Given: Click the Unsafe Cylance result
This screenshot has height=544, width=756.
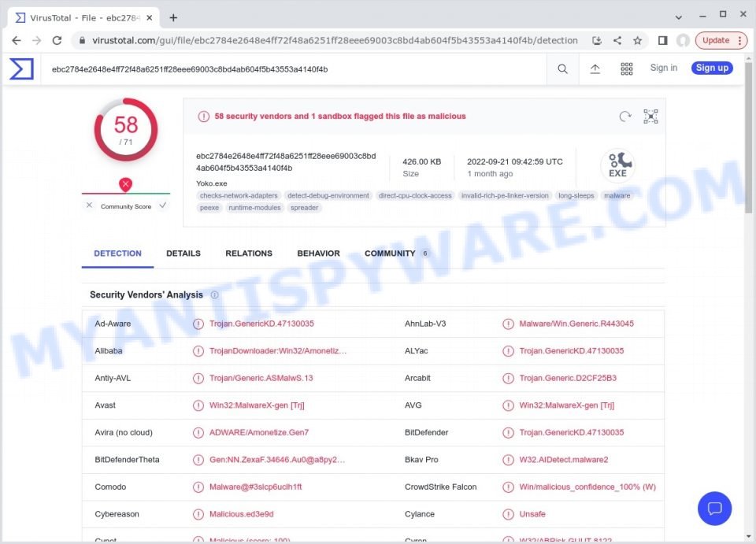Looking at the screenshot, I should tap(532, 514).
